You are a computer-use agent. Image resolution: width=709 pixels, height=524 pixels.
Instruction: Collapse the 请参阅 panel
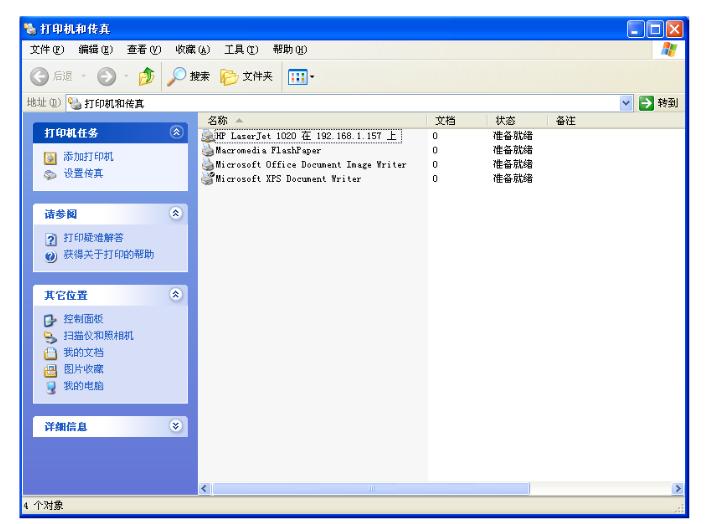click(x=176, y=213)
